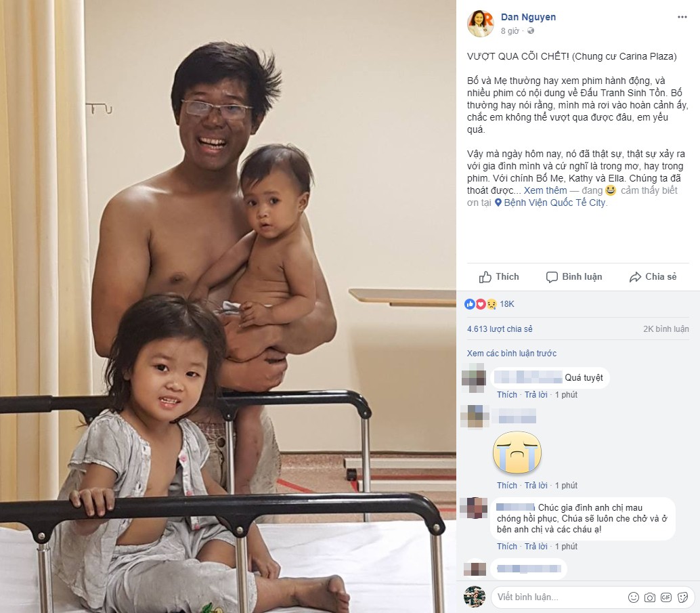Attach a photo using the camera icon
Screen dimensions: 700x613
(650, 597)
